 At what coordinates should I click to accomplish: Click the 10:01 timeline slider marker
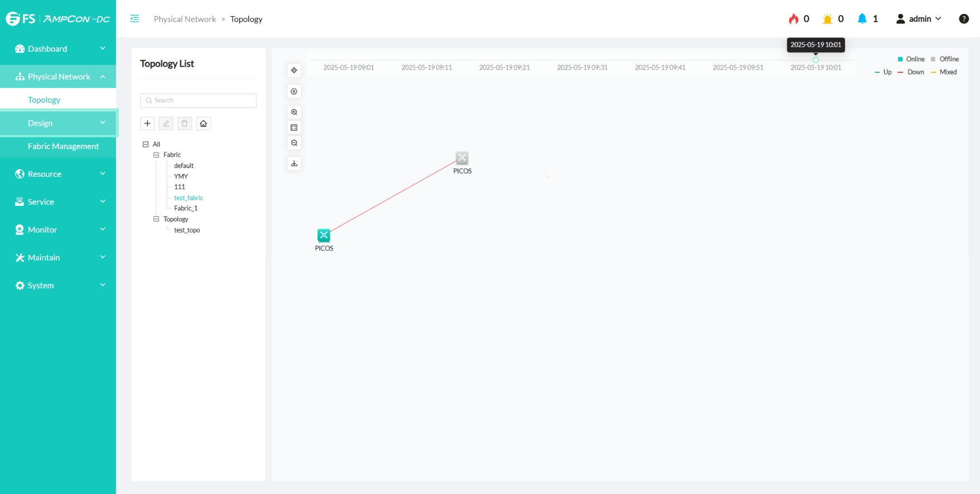816,60
